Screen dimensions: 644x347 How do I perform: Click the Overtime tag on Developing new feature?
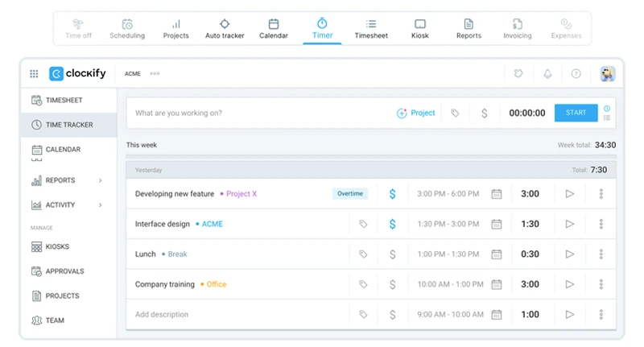pos(350,193)
